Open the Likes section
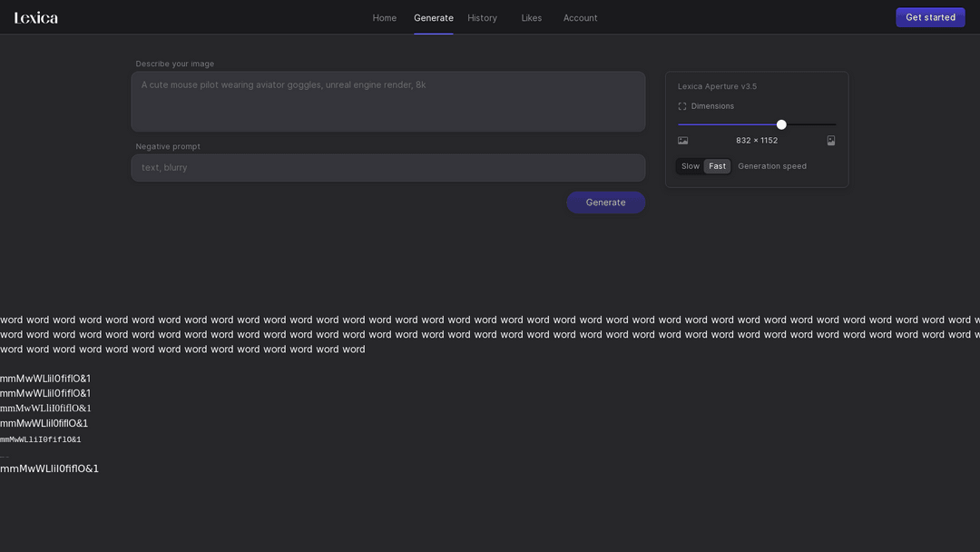This screenshot has height=552, width=980. (x=531, y=18)
